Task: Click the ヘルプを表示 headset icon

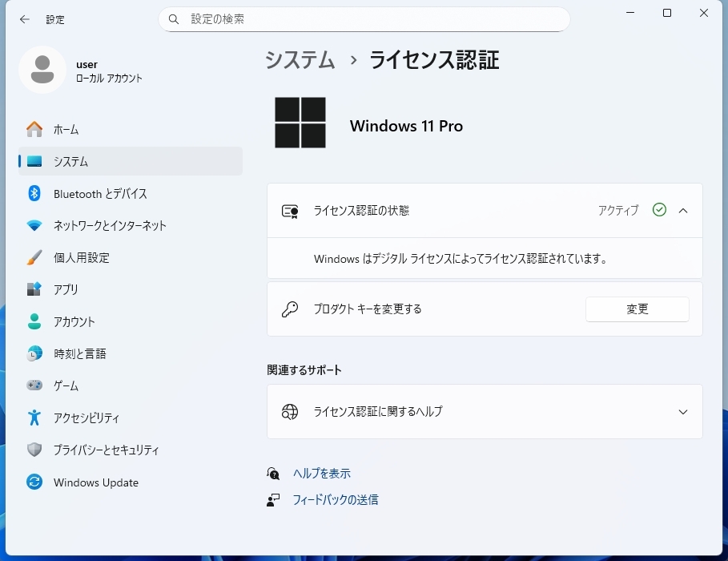Action: [273, 474]
